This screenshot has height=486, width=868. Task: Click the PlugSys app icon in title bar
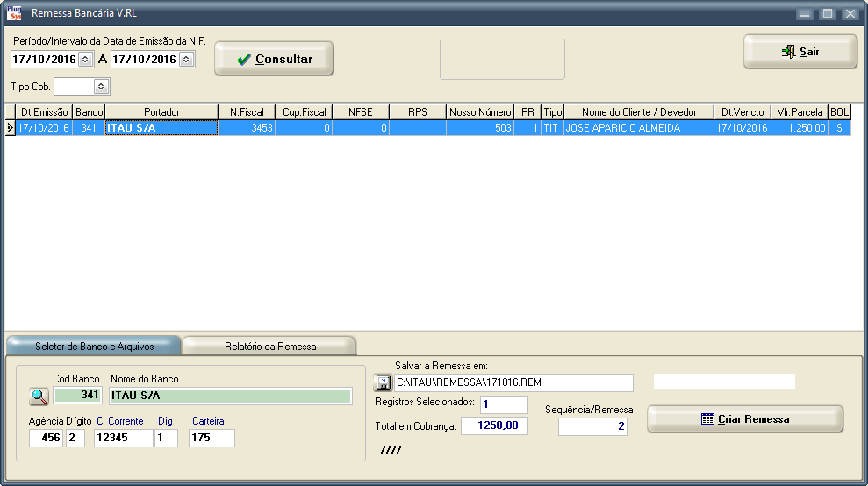(x=14, y=13)
